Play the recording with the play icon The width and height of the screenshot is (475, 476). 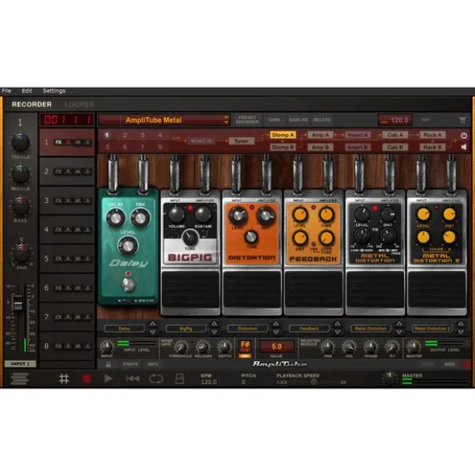[109, 379]
